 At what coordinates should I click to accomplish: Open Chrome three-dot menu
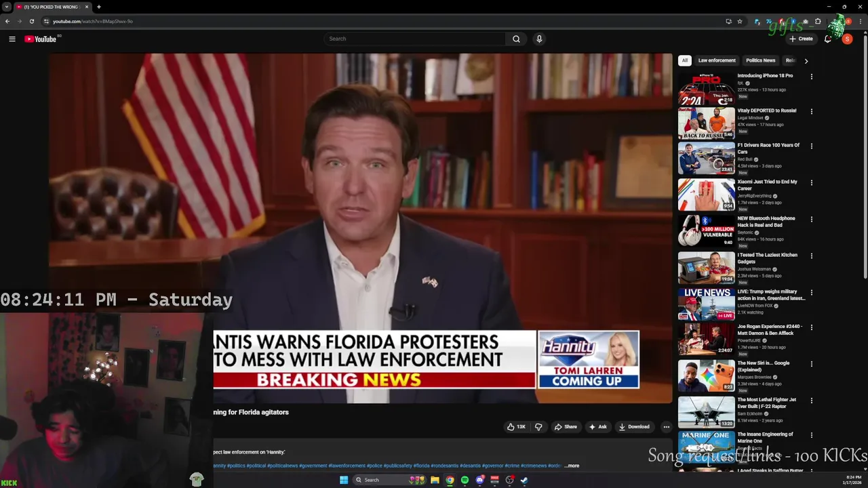(x=861, y=21)
